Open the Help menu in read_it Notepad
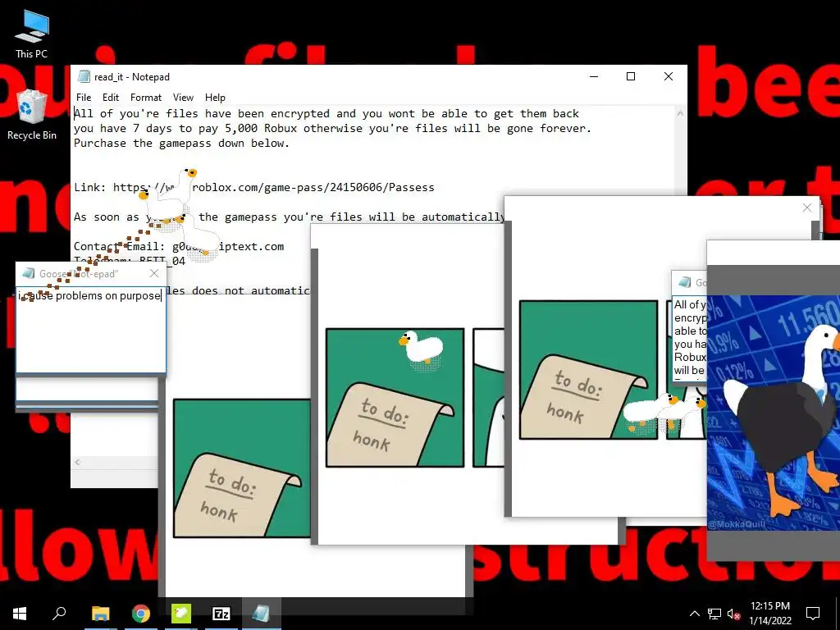Viewport: 840px width, 630px height. (x=215, y=98)
